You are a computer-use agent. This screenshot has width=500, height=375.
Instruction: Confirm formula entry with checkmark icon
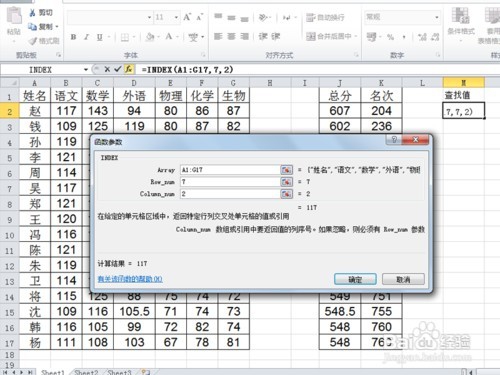coord(117,69)
